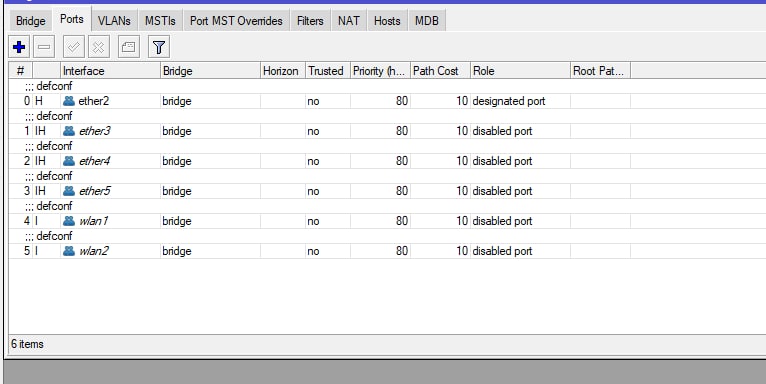Open the NAT tab
This screenshot has height=384, width=766.
coord(349,21)
